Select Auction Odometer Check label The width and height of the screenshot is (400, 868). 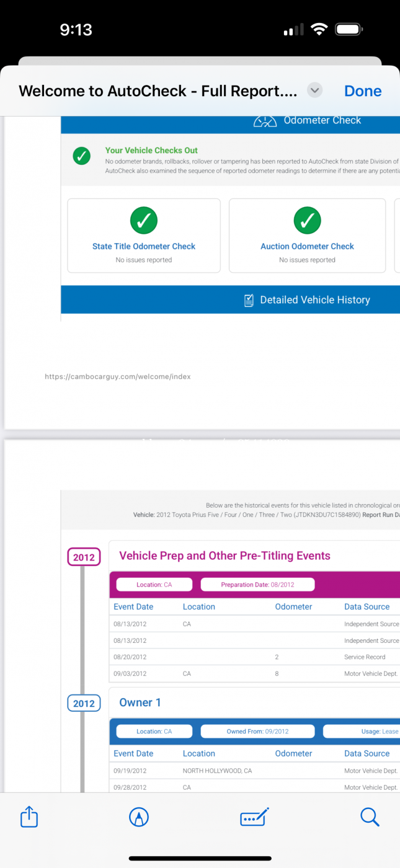pos(307,246)
